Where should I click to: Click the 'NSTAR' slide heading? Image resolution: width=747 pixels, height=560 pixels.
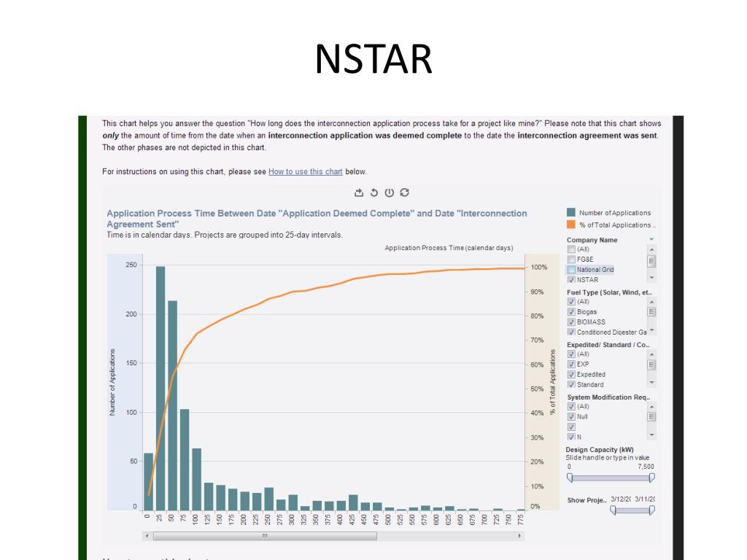point(373,59)
